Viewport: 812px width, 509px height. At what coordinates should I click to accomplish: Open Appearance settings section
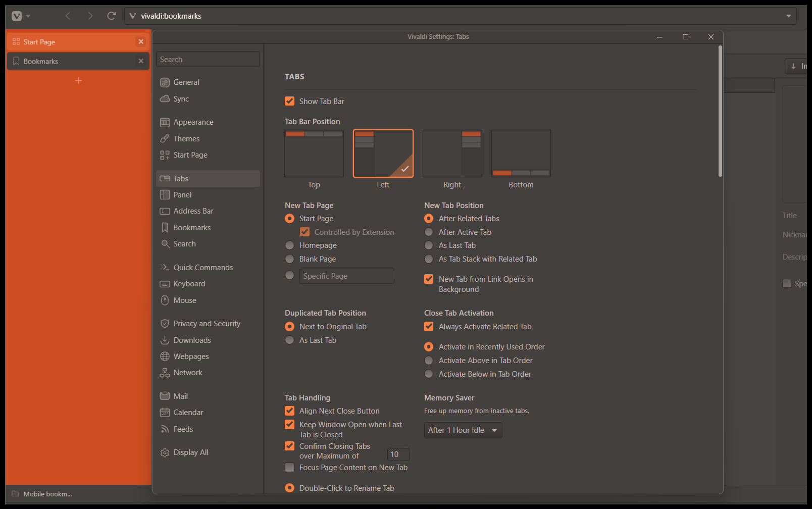point(208,122)
